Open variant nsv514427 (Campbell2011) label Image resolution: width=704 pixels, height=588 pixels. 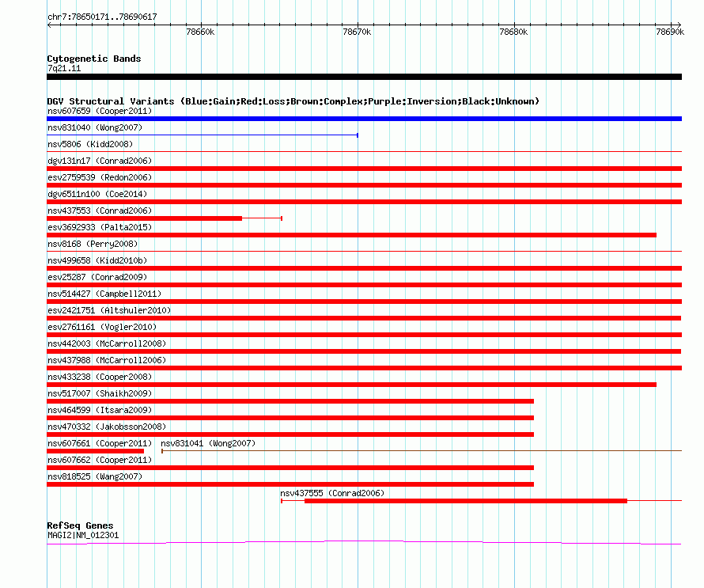point(104,294)
